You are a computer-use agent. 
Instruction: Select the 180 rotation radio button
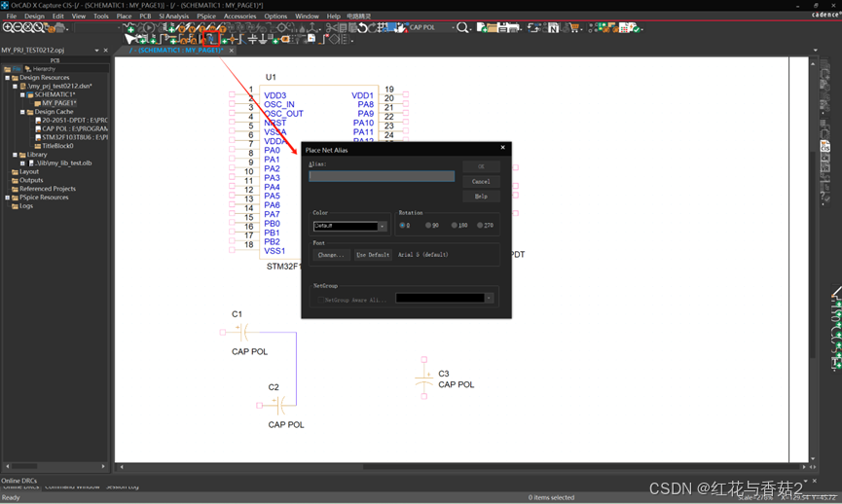(x=454, y=226)
